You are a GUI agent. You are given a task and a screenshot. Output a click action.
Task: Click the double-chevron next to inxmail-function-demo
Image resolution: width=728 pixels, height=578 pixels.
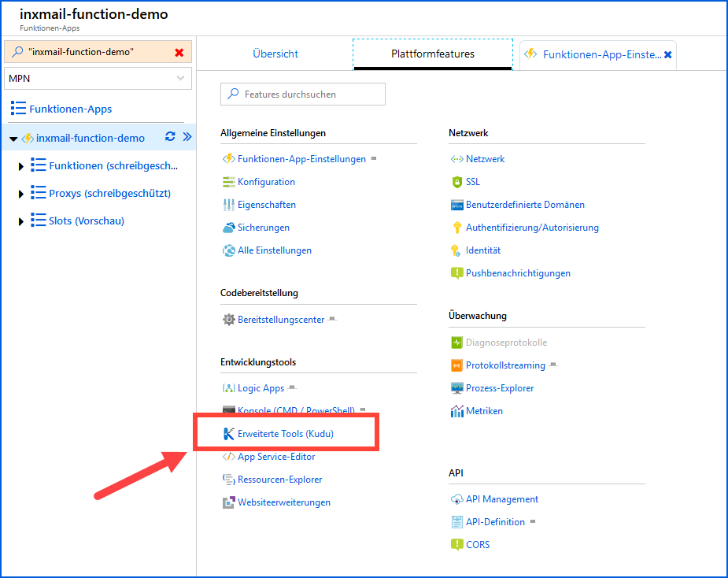(x=187, y=136)
